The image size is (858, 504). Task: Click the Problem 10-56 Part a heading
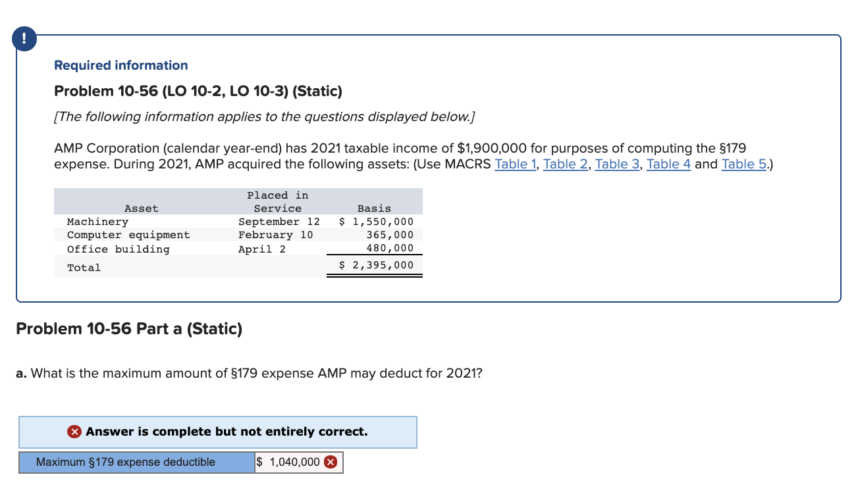(129, 328)
